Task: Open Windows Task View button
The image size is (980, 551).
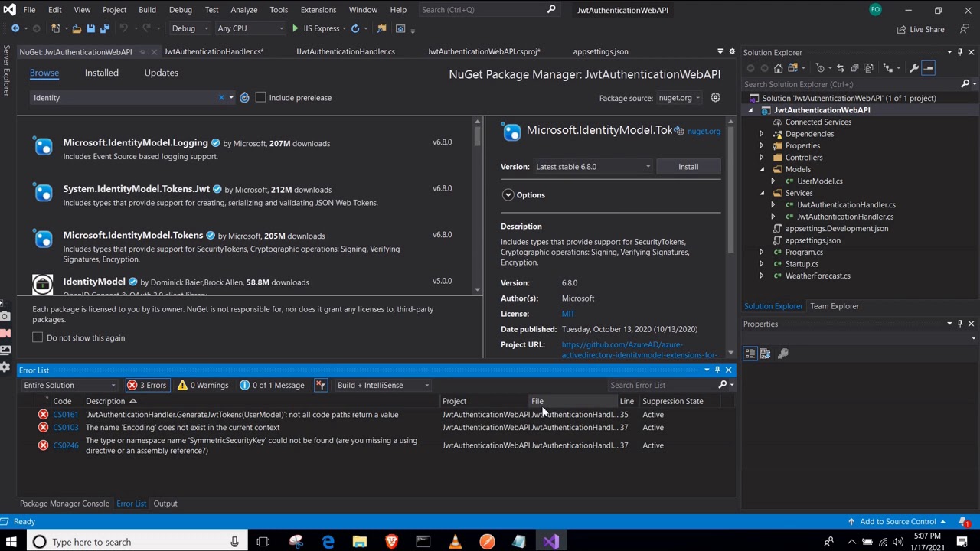Action: 263,542
